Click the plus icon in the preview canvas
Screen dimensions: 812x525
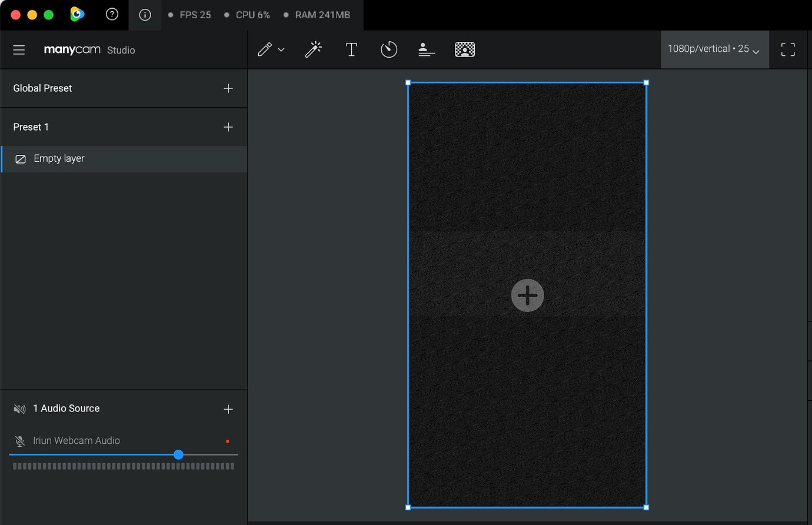[x=527, y=295]
